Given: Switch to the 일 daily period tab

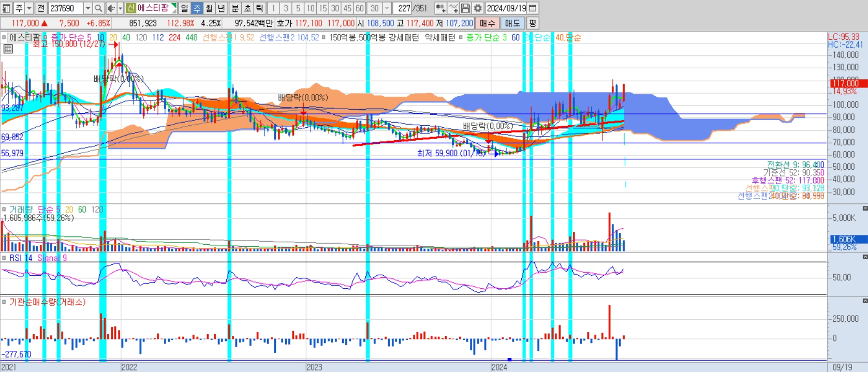Looking at the screenshot, I should [x=184, y=8].
